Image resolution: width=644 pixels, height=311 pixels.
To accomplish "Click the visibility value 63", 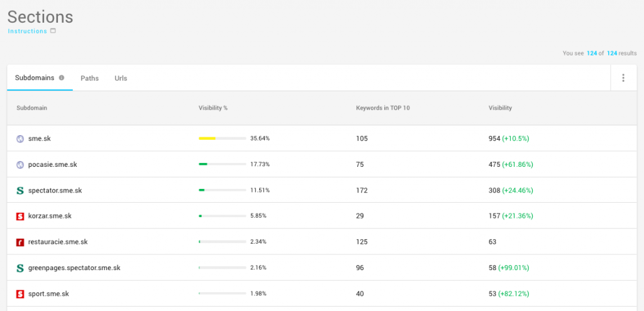I will (492, 242).
